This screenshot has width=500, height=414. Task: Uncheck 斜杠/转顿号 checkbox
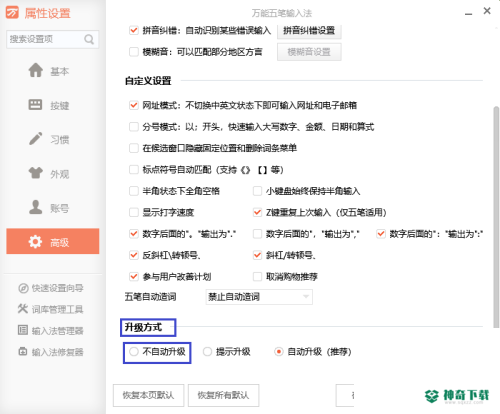tap(257, 255)
